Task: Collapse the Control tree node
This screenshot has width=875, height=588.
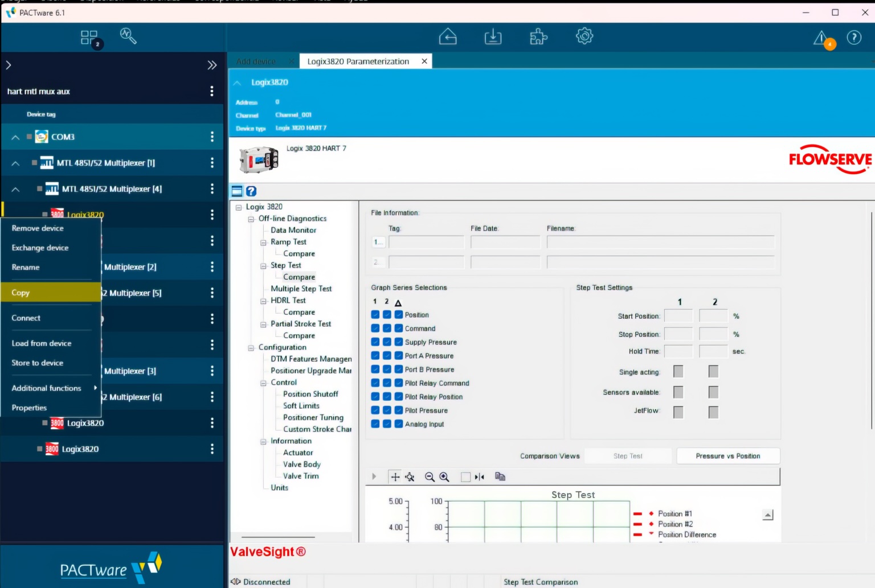Action: [263, 383]
